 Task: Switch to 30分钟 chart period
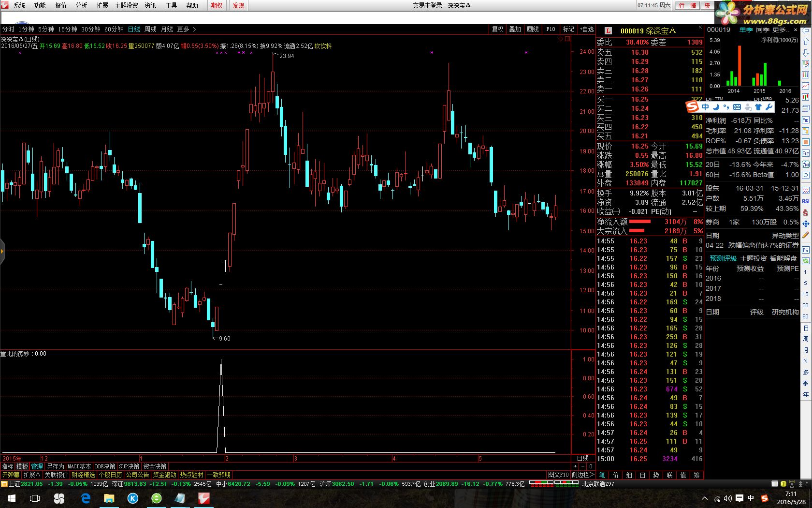pyautogui.click(x=91, y=30)
